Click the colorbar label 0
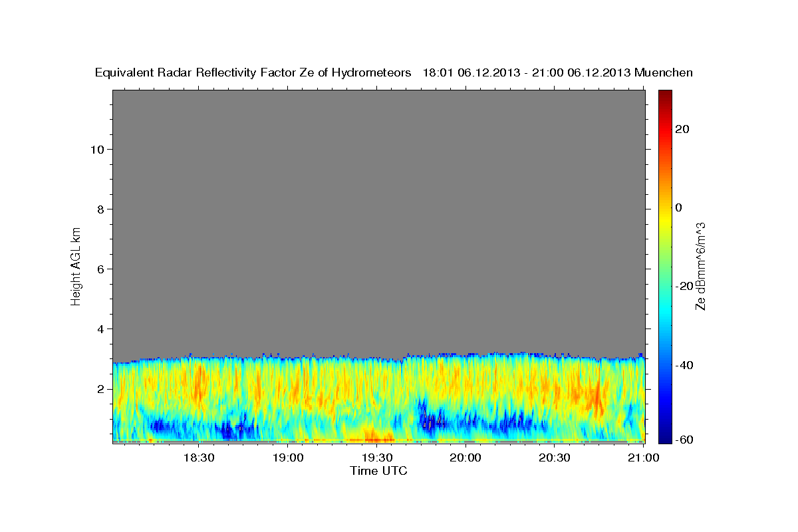The image size is (798, 532). [x=678, y=207]
